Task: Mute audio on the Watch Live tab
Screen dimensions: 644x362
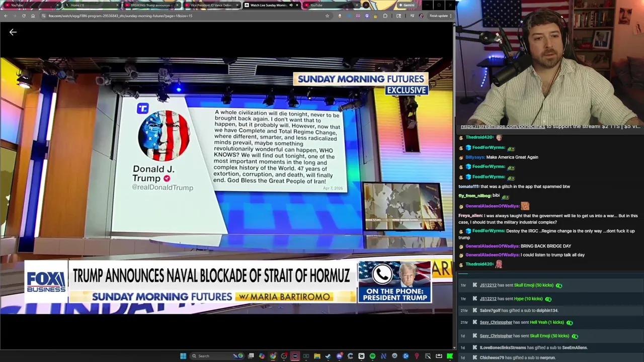Action: 291,5
